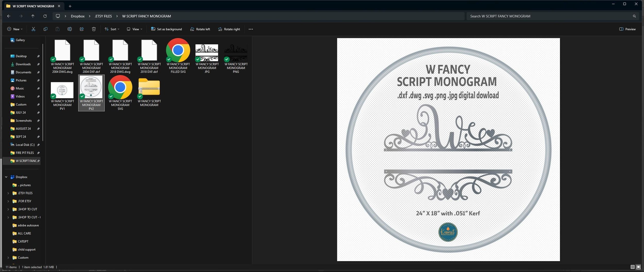Screen dimensions: 644x272
Task: Open the Sort dropdown
Action: click(x=112, y=29)
